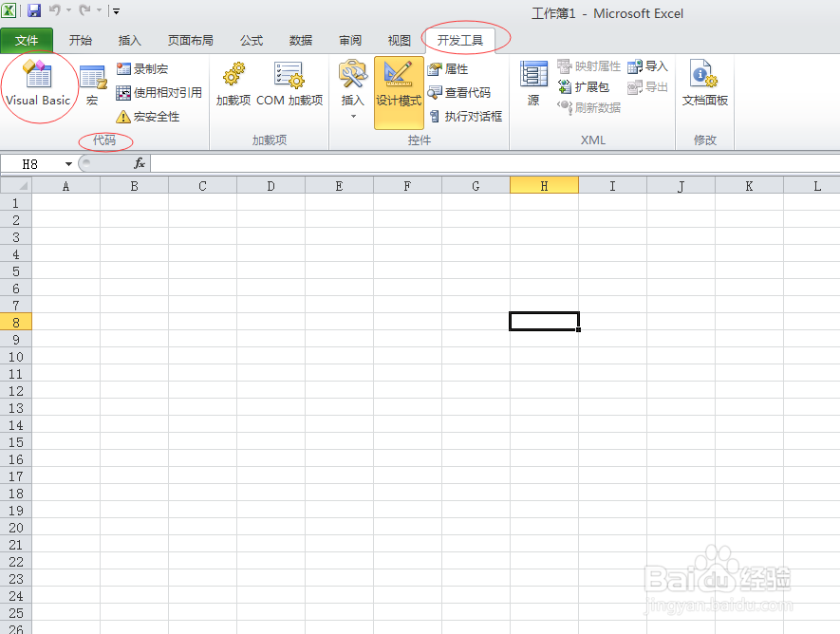
Task: Click the Select All corner button
Action: 16,186
